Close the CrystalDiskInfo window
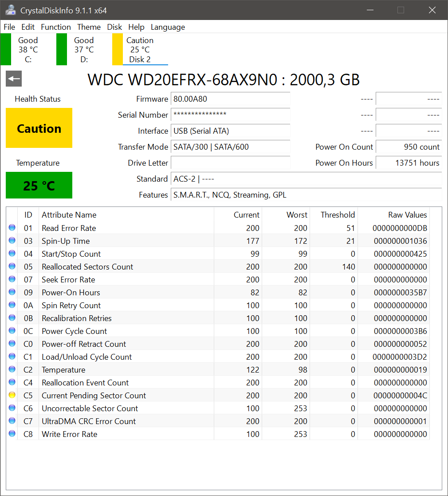Image resolution: width=448 pixels, height=496 pixels. point(432,10)
